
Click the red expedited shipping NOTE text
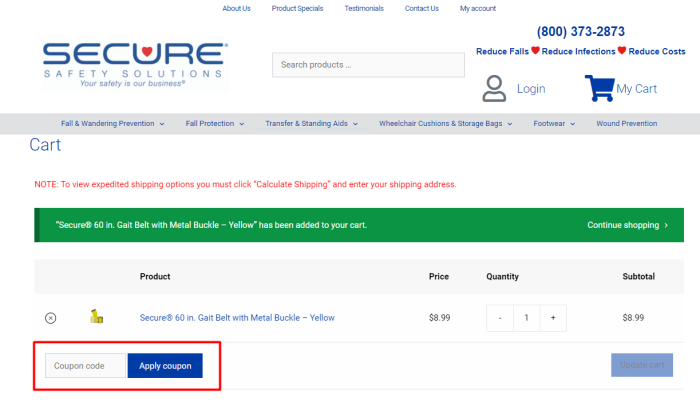click(245, 184)
